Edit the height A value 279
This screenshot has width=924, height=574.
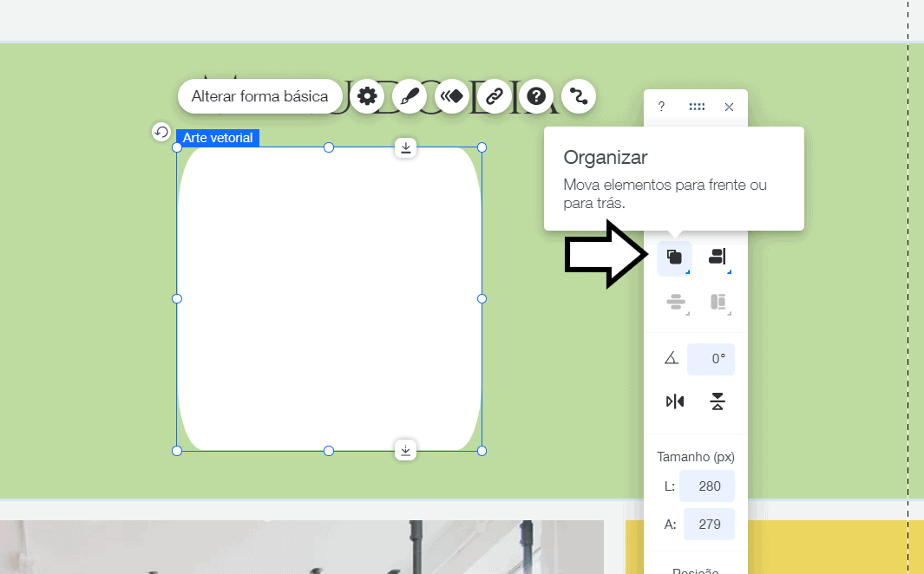click(x=709, y=524)
